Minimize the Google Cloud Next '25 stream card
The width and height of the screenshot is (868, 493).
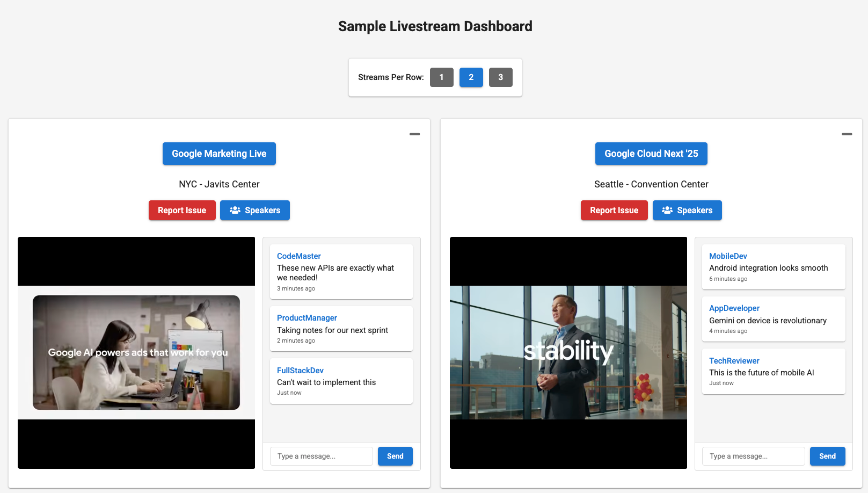point(847,134)
